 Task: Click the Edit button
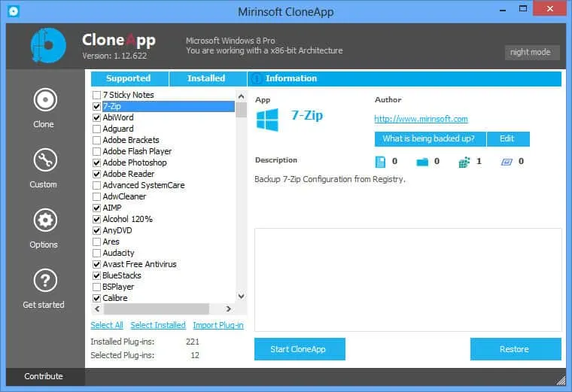(508, 139)
